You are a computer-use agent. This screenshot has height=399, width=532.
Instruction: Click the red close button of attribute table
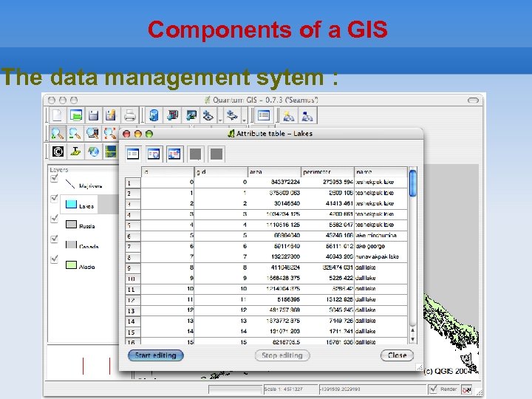[126, 134]
